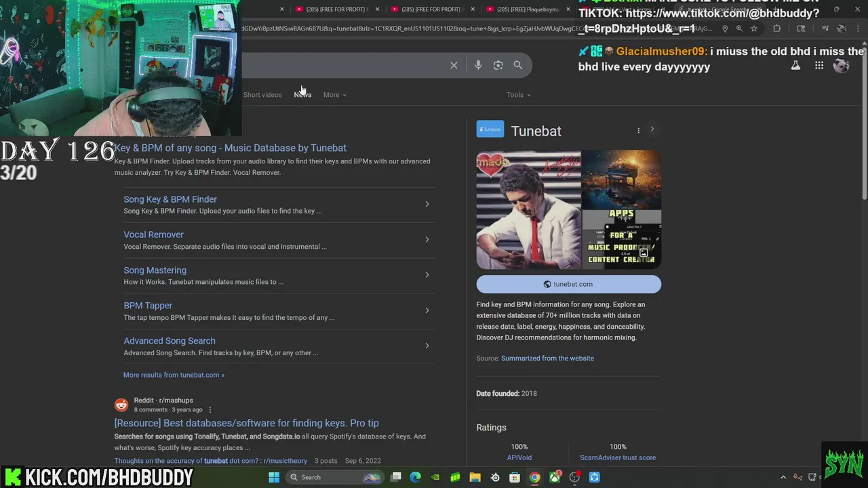Open the zoom indicator in the address bar

pos(739,28)
